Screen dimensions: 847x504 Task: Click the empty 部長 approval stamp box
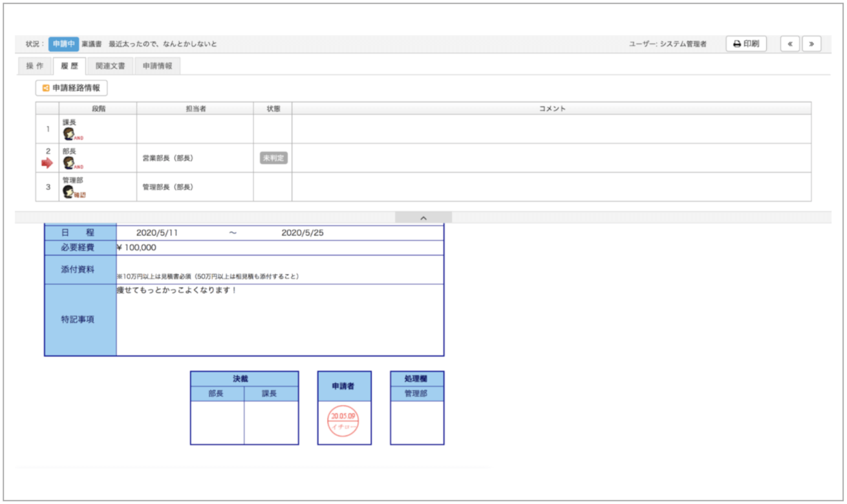point(217,423)
